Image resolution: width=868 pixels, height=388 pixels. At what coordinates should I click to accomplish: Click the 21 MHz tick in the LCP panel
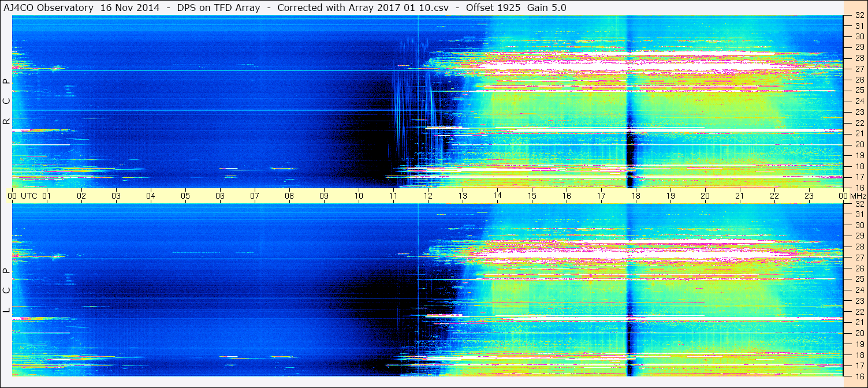click(859, 322)
